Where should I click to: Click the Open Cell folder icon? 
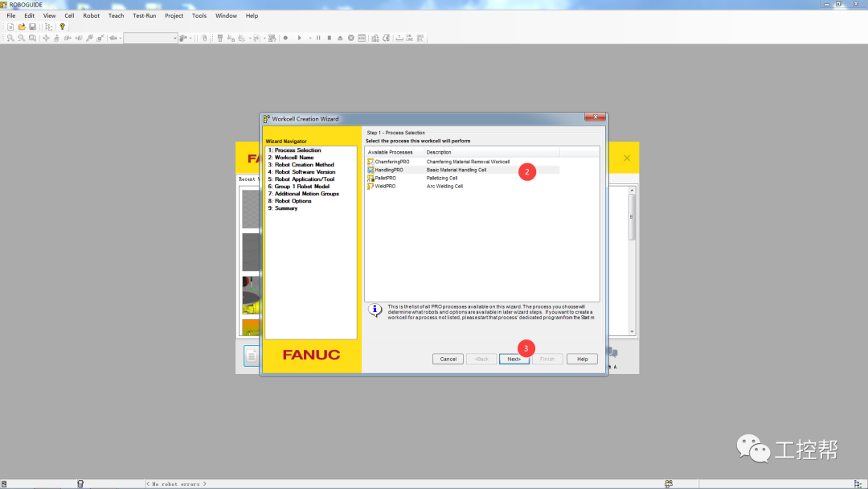22,27
